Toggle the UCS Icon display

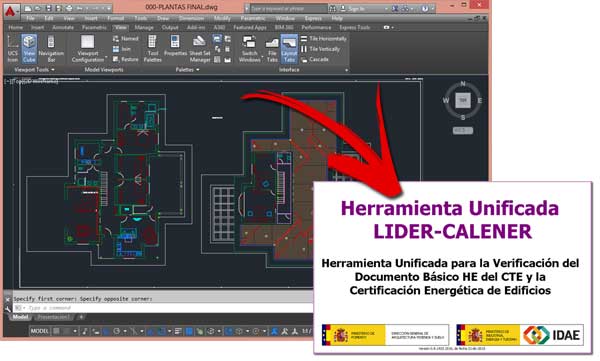(x=13, y=49)
